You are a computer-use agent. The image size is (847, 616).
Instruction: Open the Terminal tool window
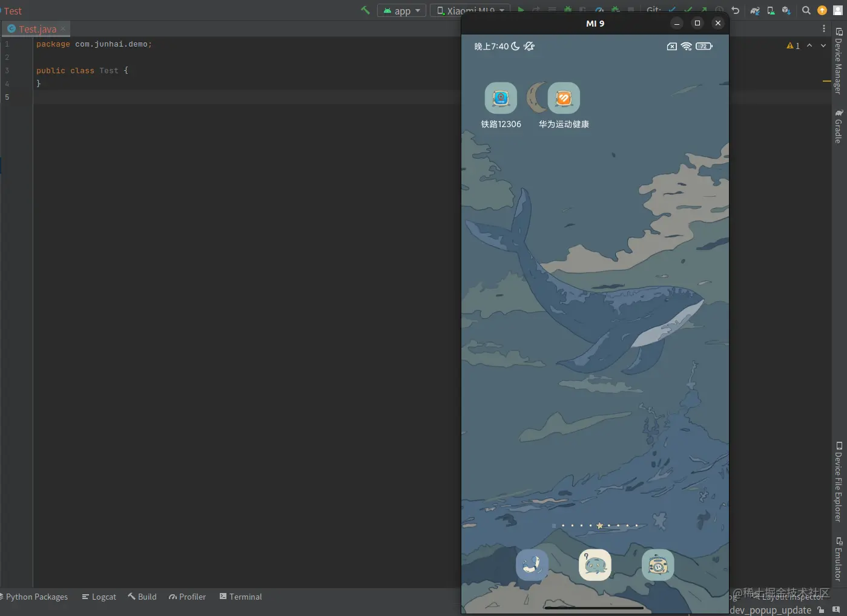(240, 597)
